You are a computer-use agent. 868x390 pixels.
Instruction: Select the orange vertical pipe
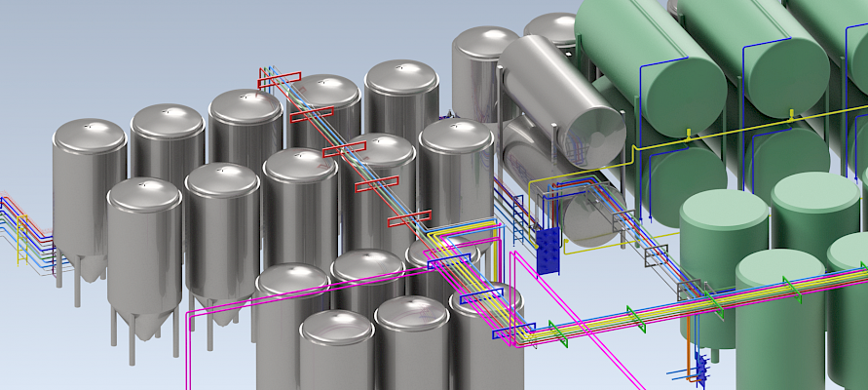(689, 347)
